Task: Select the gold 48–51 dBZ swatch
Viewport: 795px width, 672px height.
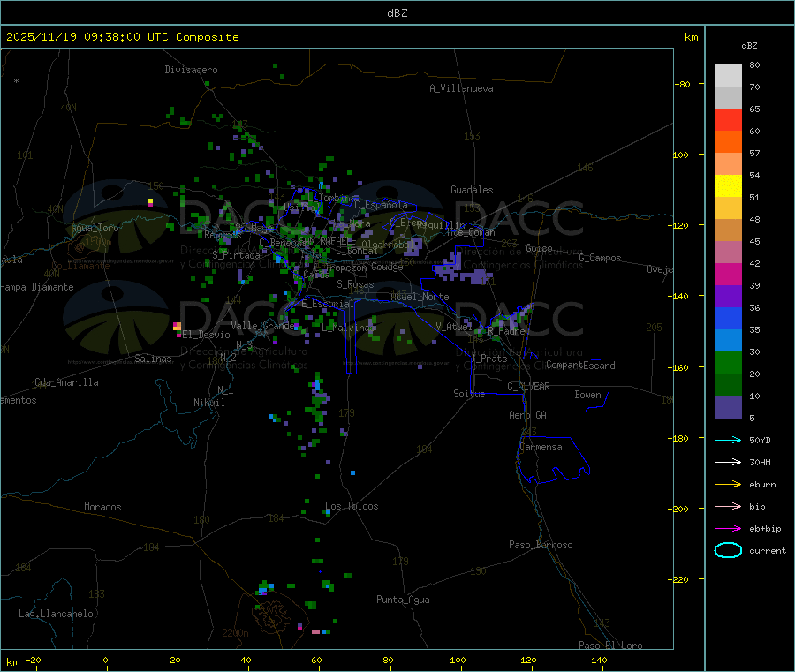Action: point(728,208)
